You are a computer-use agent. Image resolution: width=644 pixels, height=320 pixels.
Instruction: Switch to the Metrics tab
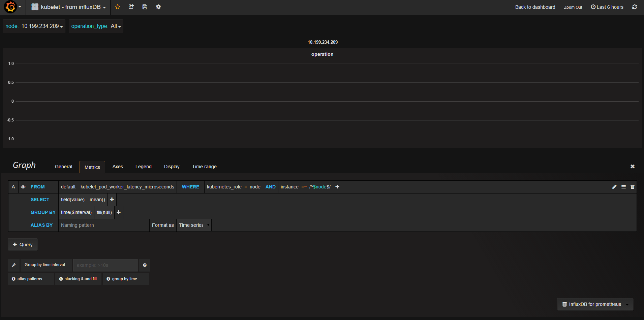coord(92,167)
